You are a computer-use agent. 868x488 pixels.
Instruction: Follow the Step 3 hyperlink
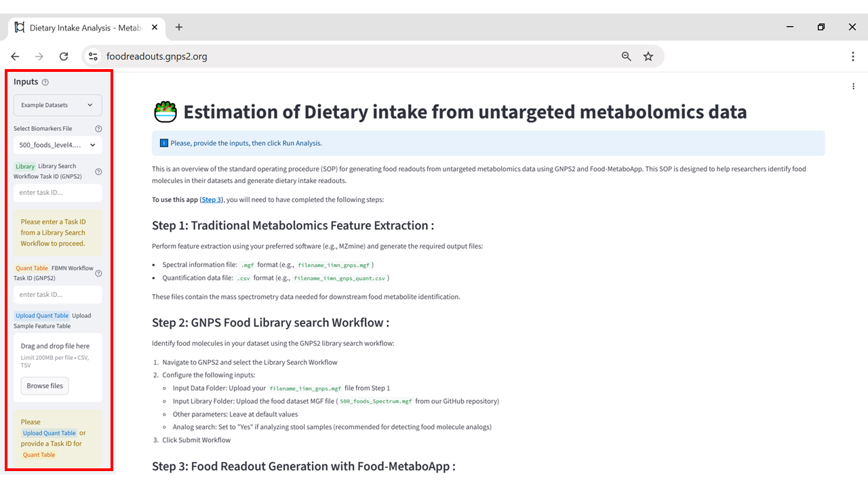pos(211,200)
